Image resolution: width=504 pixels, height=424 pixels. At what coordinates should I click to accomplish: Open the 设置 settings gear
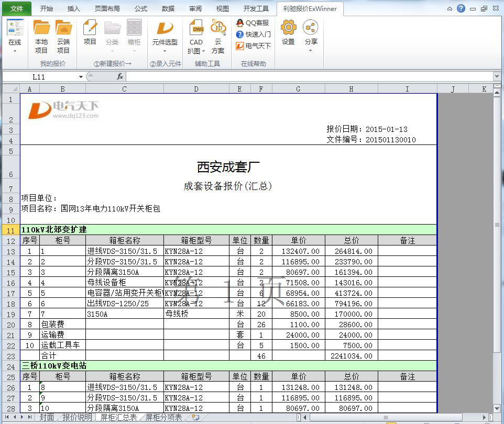click(288, 32)
